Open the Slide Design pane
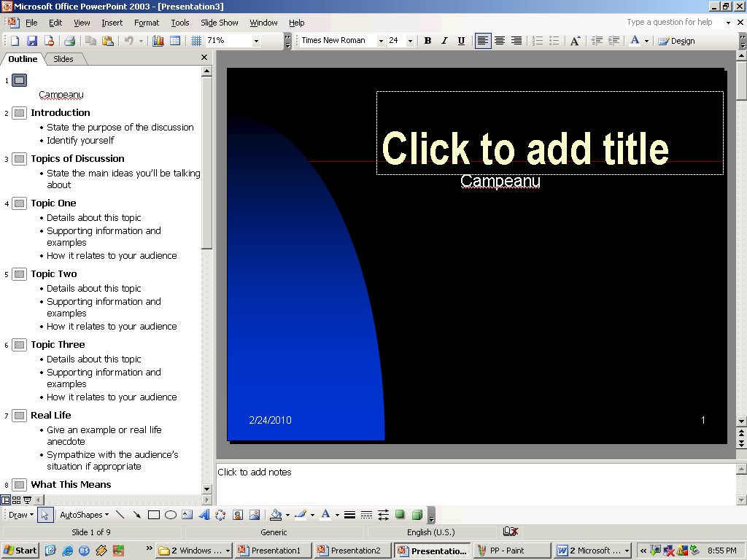Screen dimensions: 747x560 pyautogui.click(x=676, y=41)
